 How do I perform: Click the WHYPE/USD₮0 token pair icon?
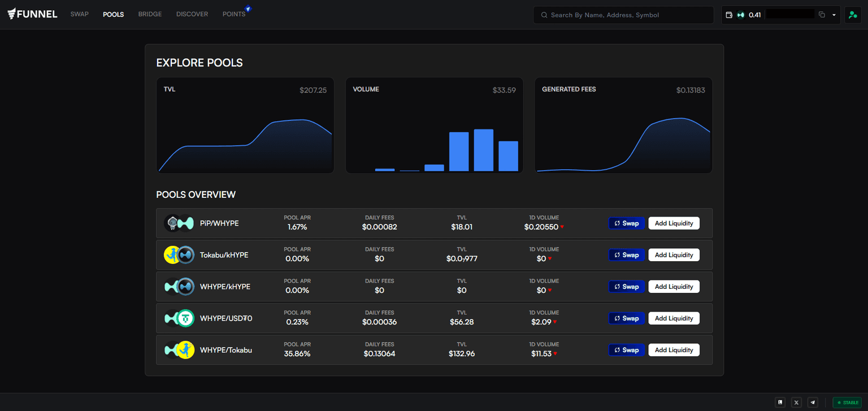pos(179,318)
